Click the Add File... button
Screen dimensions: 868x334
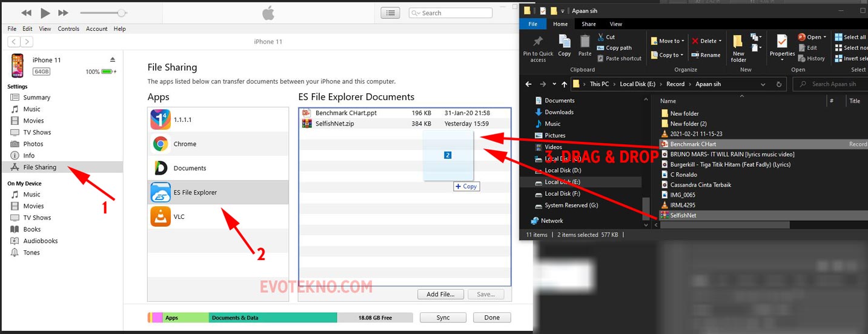click(440, 294)
